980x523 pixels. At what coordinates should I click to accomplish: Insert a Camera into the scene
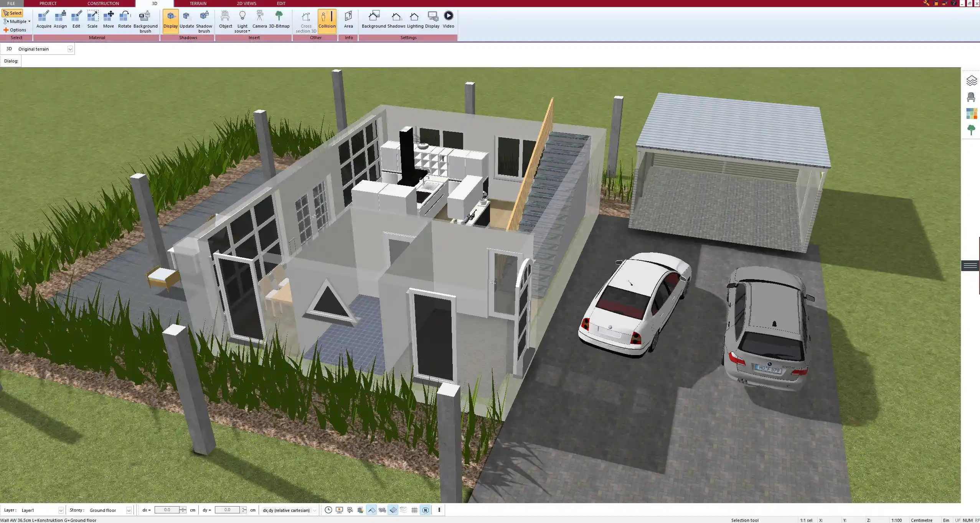coord(259,20)
